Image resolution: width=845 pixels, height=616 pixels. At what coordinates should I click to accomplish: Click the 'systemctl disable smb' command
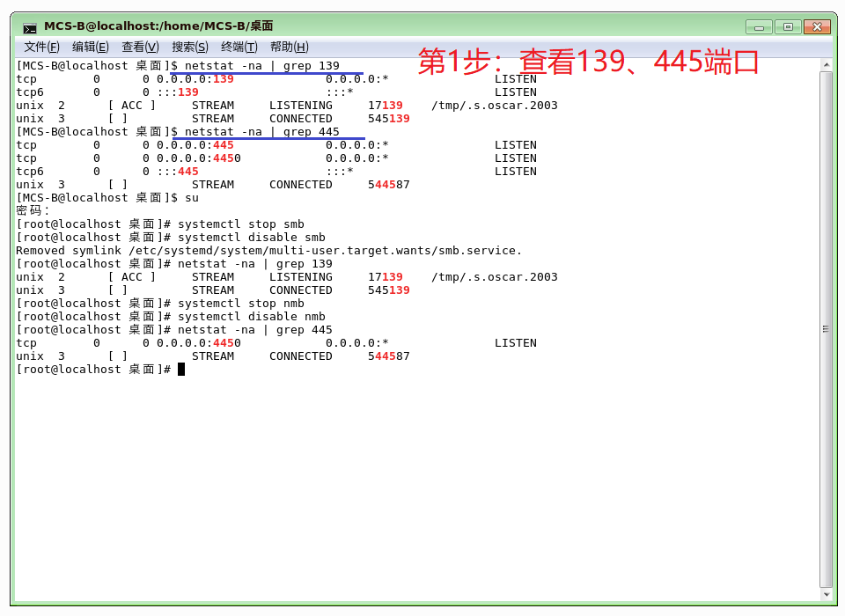(252, 238)
